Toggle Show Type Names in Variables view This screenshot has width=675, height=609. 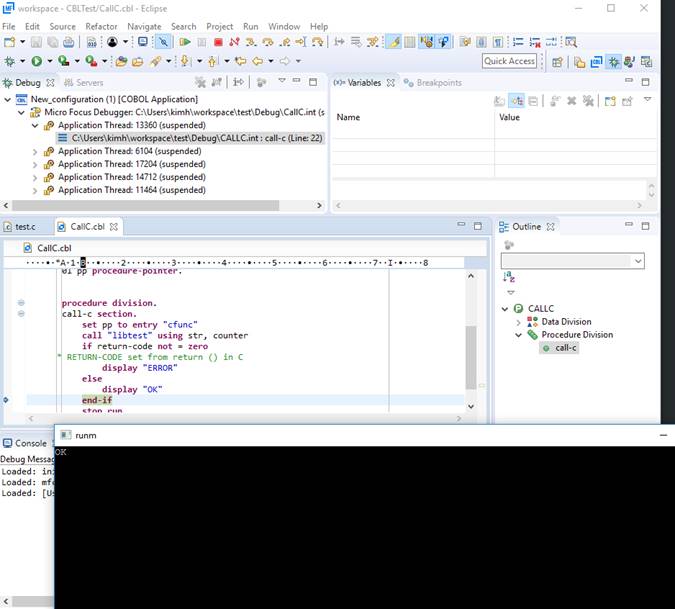[x=499, y=101]
